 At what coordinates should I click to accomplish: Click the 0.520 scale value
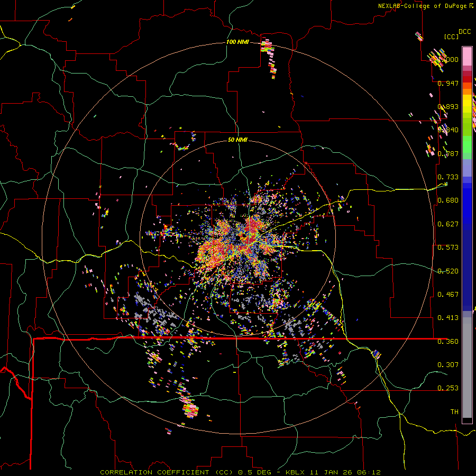click(x=448, y=271)
